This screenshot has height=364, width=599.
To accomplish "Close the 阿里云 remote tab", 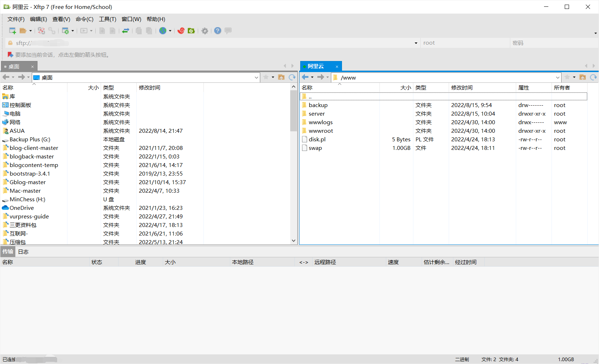I will click(337, 67).
